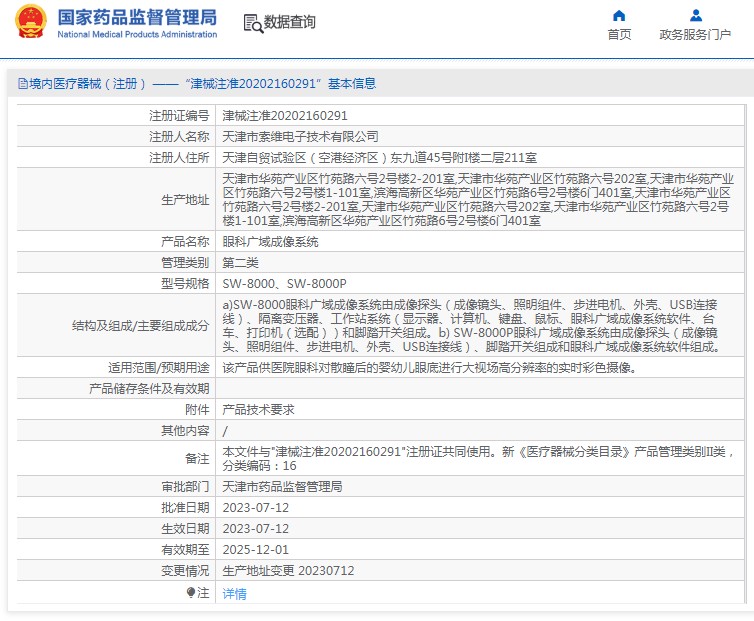The height and width of the screenshot is (621, 754).
Task: Select the 管理类别 value 第二类
Action: pos(240,263)
